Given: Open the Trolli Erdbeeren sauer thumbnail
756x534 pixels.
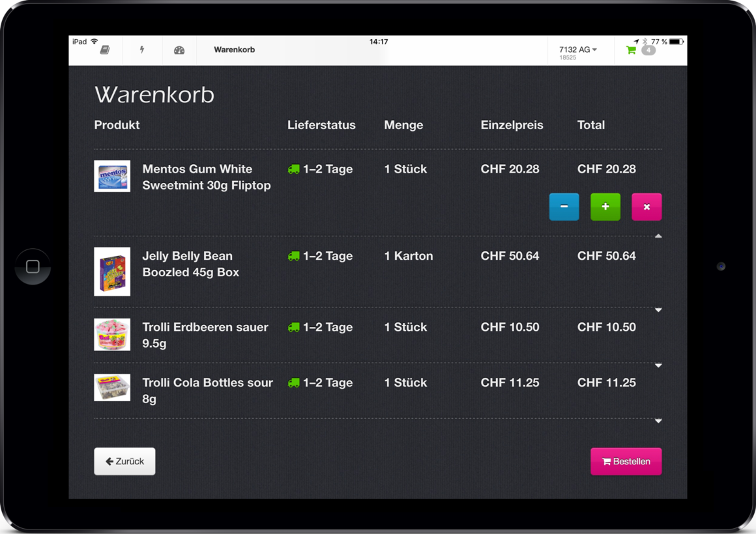Looking at the screenshot, I should click(x=112, y=335).
